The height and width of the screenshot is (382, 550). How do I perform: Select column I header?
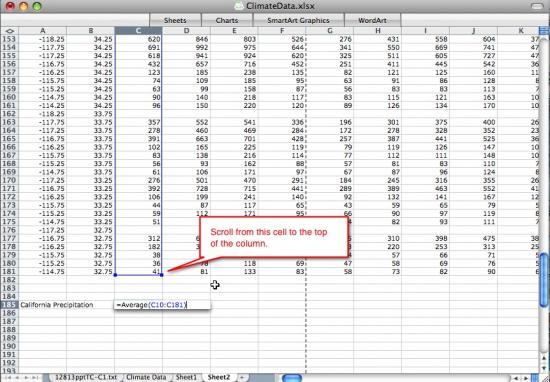click(x=425, y=31)
